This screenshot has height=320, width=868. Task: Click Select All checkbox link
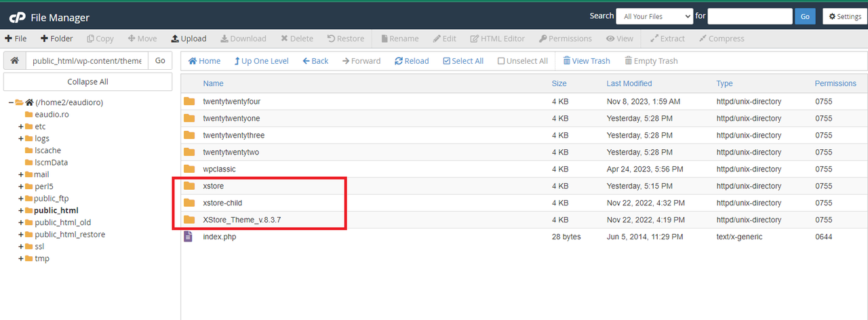point(463,61)
